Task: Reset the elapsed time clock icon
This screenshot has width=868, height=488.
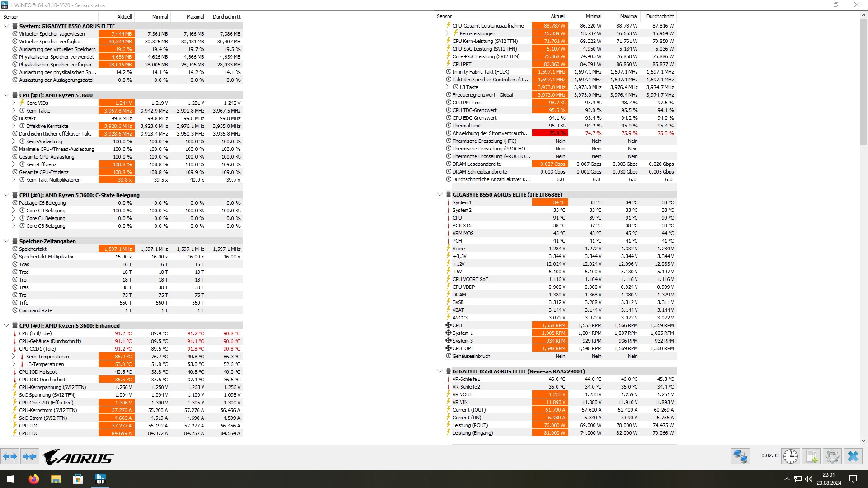Action: point(791,456)
